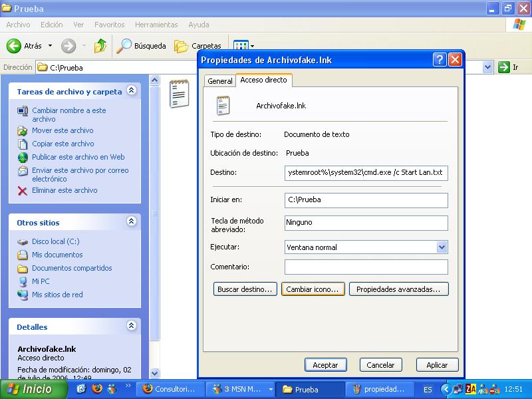Collapse the Detalles panel
532x399 pixels.
coord(132,326)
